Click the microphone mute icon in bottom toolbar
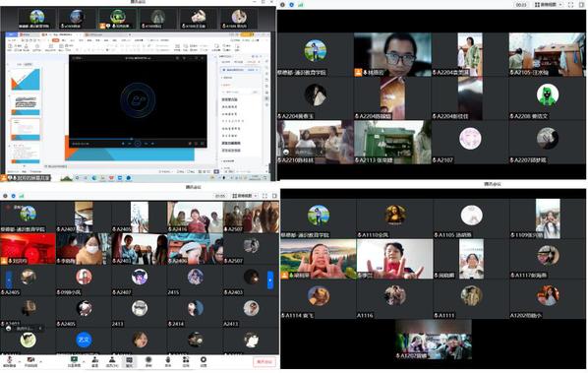Viewport: 588px width, 373px height. coord(9,360)
